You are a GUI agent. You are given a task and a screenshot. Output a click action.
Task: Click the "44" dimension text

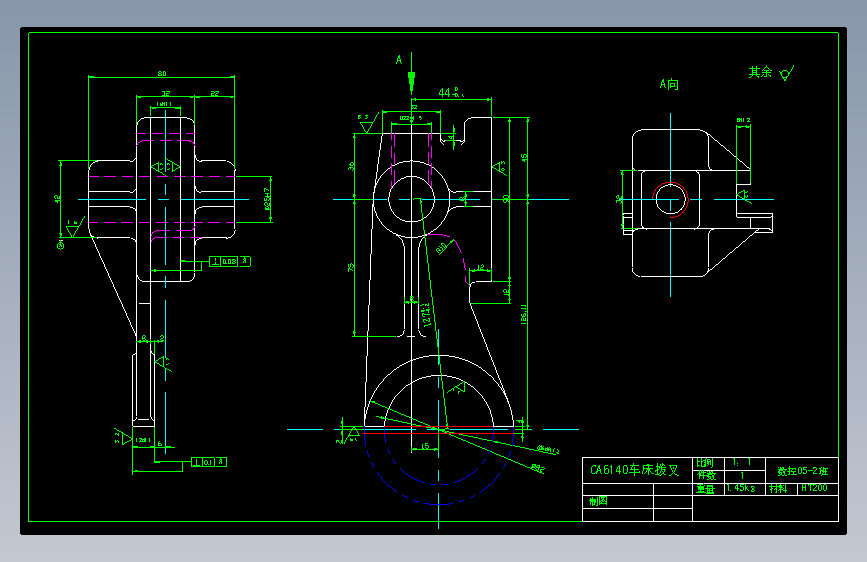click(444, 92)
